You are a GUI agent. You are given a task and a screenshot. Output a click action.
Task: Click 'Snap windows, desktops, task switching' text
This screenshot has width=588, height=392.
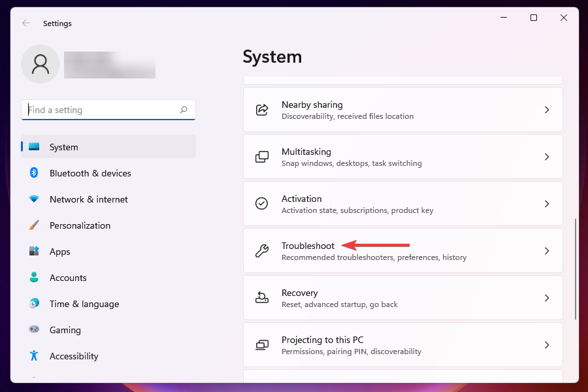tap(351, 163)
